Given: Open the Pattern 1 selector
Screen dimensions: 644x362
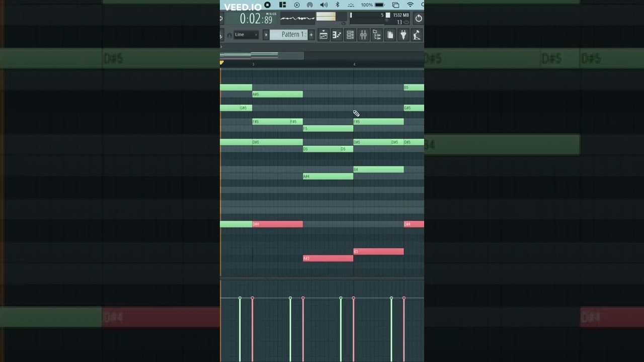Looking at the screenshot, I should click(288, 35).
